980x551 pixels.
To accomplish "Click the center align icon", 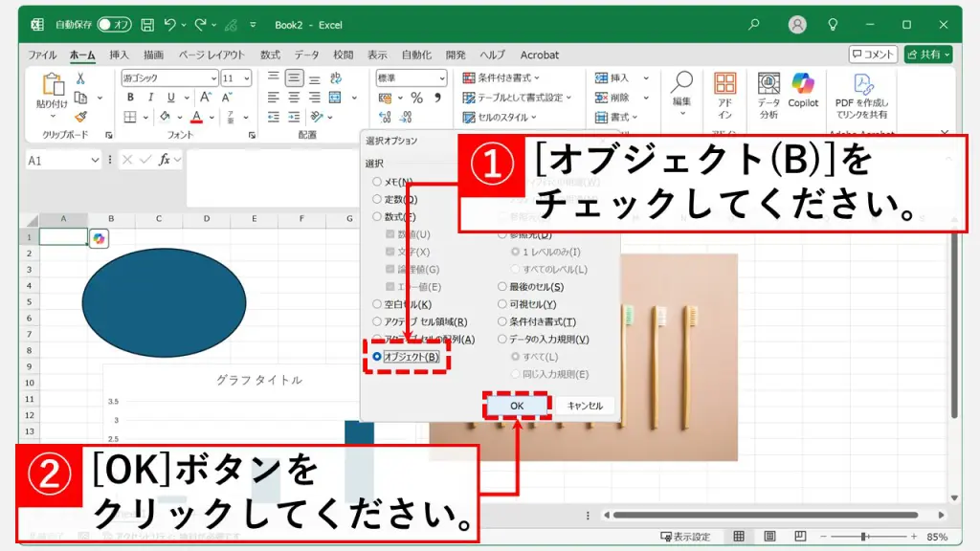I will (294, 98).
